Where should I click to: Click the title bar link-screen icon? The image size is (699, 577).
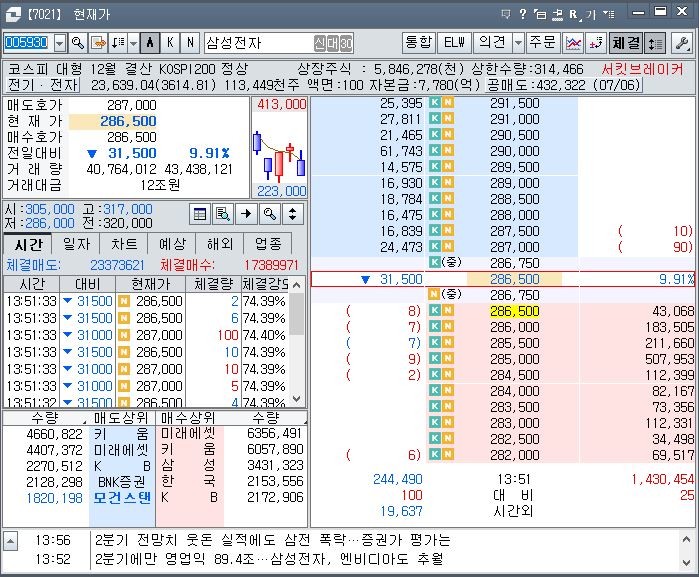click(x=557, y=15)
